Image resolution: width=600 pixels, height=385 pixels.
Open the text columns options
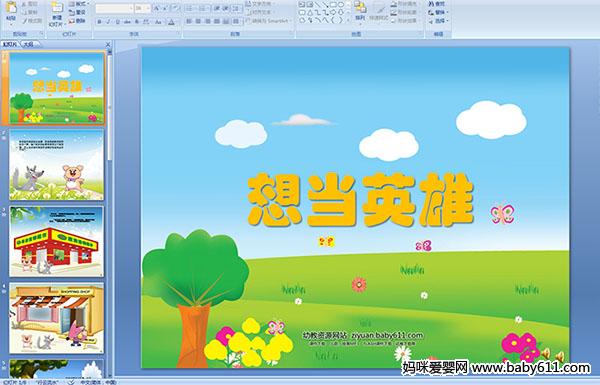[236, 21]
